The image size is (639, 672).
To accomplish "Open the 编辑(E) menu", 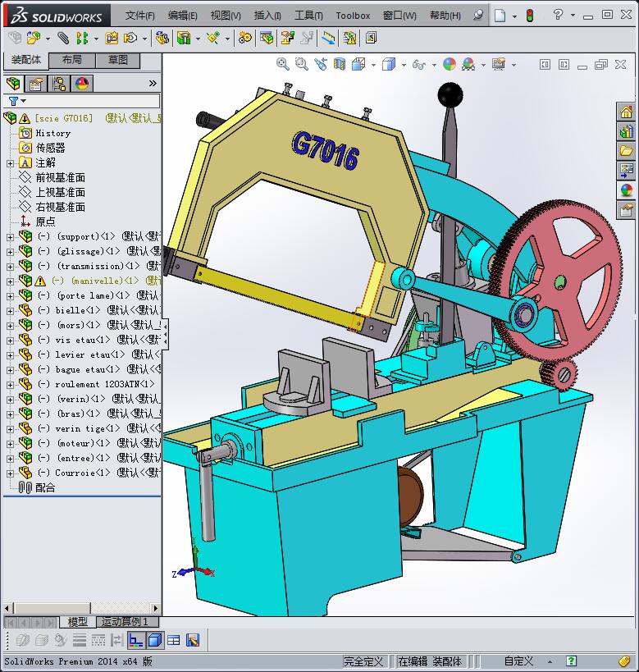I will pos(183,16).
